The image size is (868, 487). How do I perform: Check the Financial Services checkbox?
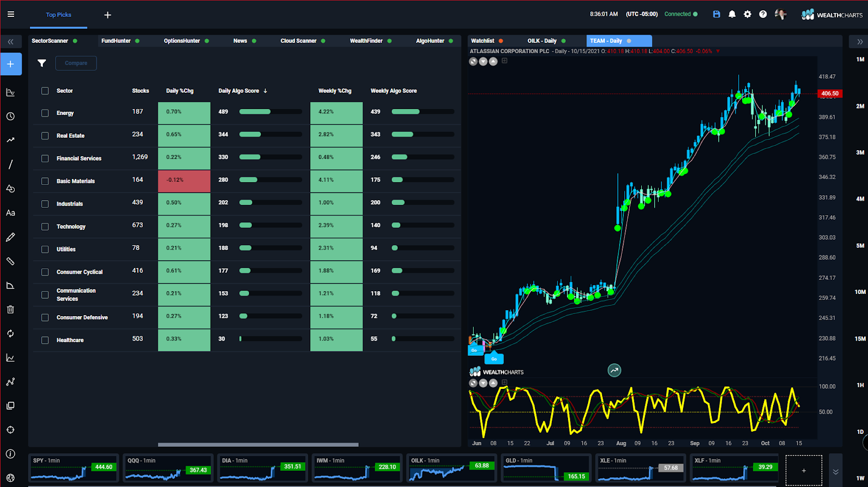[x=45, y=158]
